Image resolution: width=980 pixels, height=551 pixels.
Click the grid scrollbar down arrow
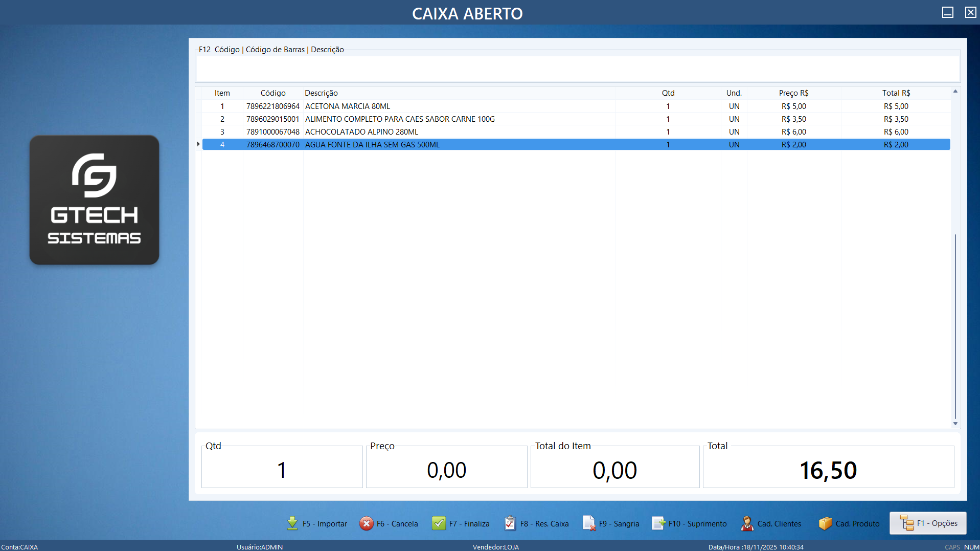tap(954, 423)
